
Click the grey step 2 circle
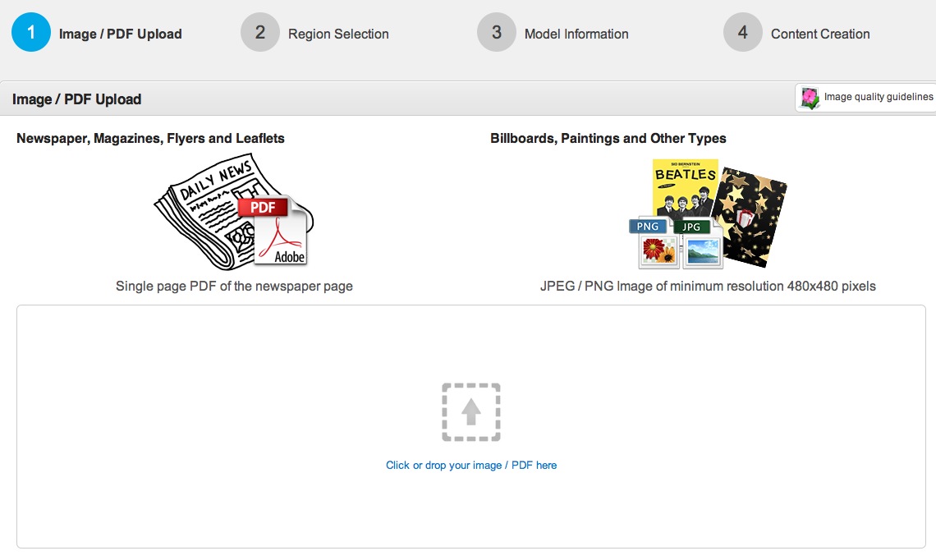[x=260, y=32]
